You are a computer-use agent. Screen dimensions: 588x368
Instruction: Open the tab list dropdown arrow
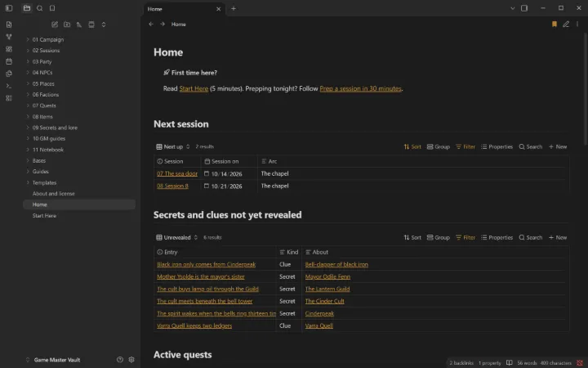[513, 8]
